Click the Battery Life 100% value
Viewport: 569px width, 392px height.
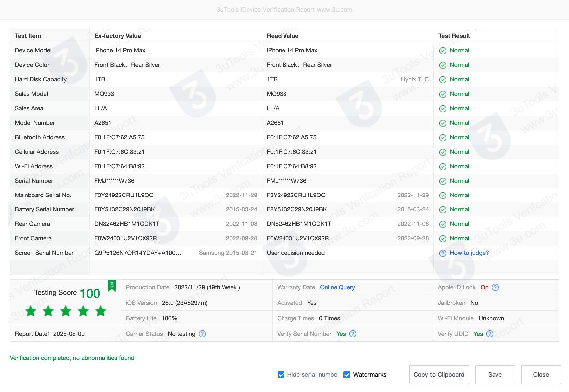(x=169, y=318)
